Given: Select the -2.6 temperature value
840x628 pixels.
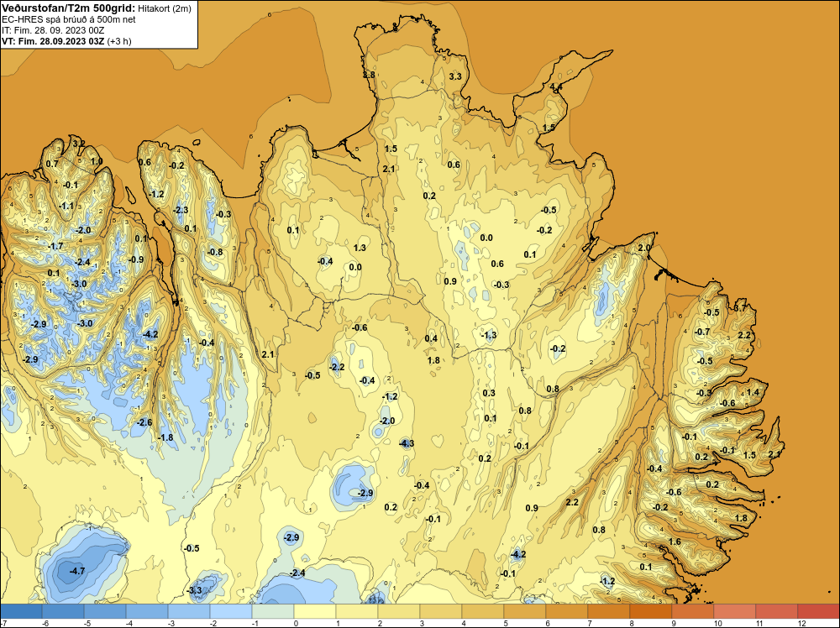Looking at the screenshot, I should coord(144,422).
